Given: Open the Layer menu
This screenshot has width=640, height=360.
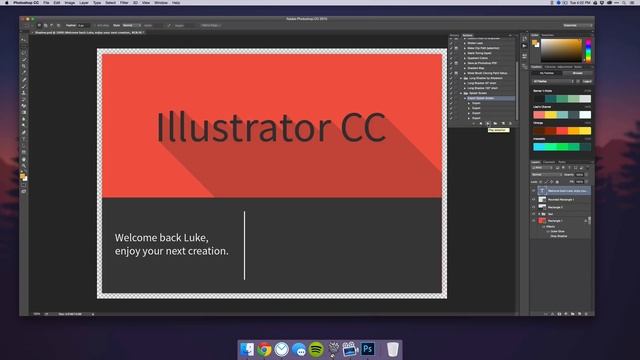Looking at the screenshot, I should coord(84,2).
